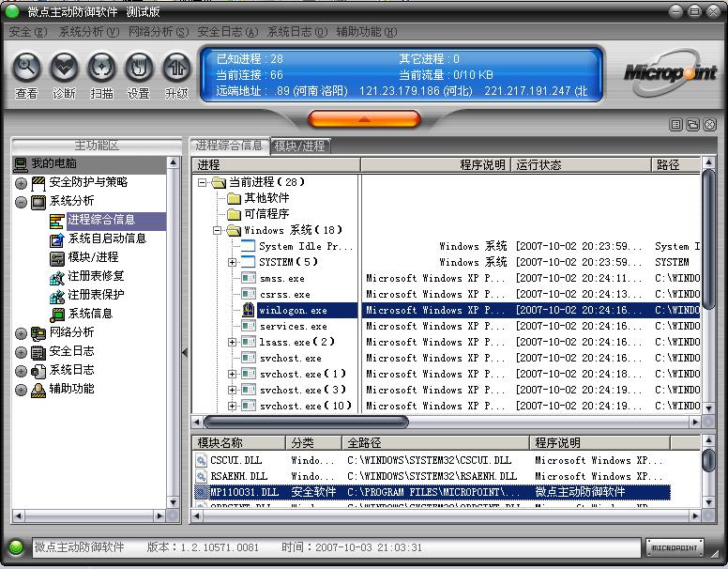Click the round close-panel icon above the tabs
The width and height of the screenshot is (728, 569).
point(710,125)
